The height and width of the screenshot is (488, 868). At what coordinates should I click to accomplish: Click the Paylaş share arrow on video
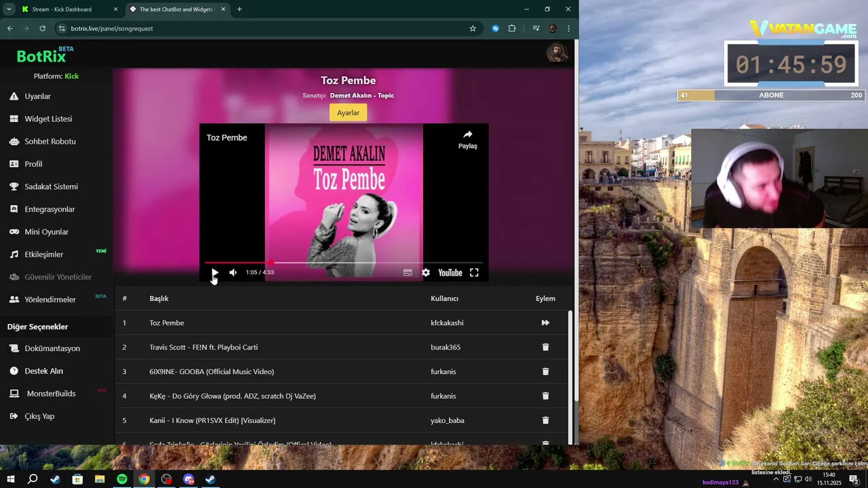coord(468,139)
